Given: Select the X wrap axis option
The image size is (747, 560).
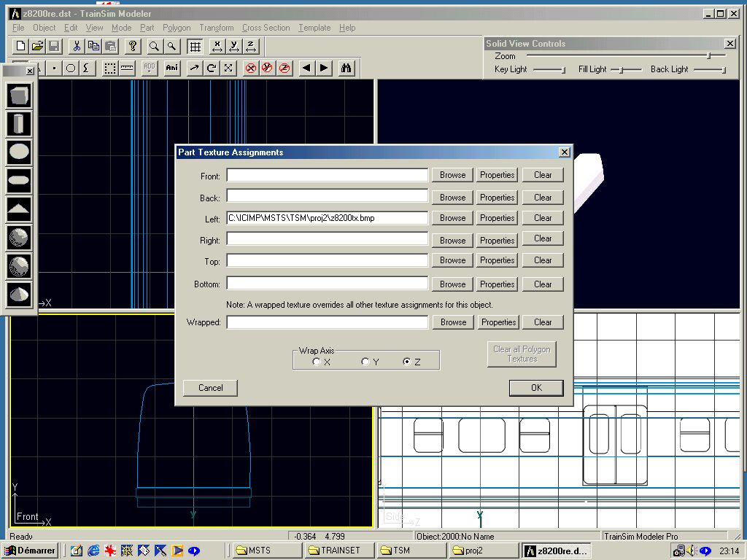Looking at the screenshot, I should pos(316,362).
